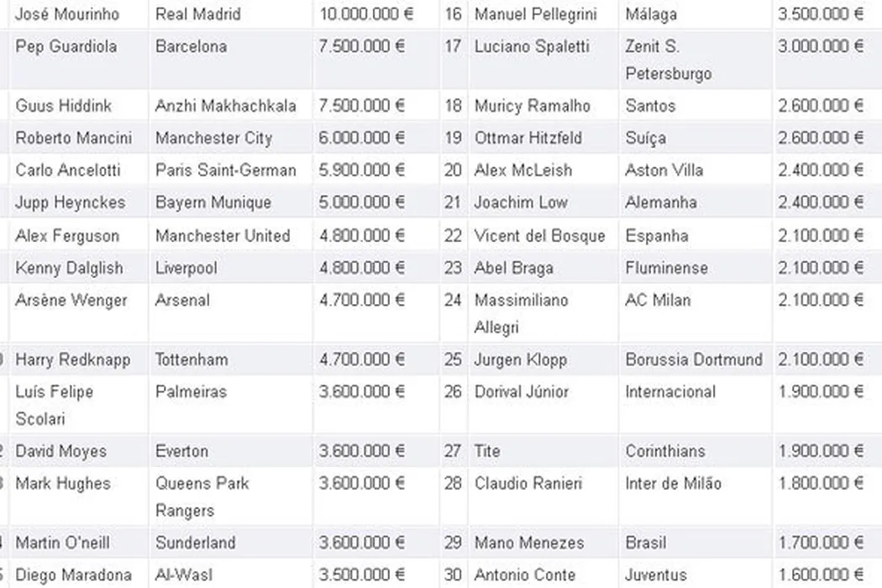Image resolution: width=882 pixels, height=588 pixels.
Task: Select the Anzhi Makhachkala cell
Action: [225, 106]
